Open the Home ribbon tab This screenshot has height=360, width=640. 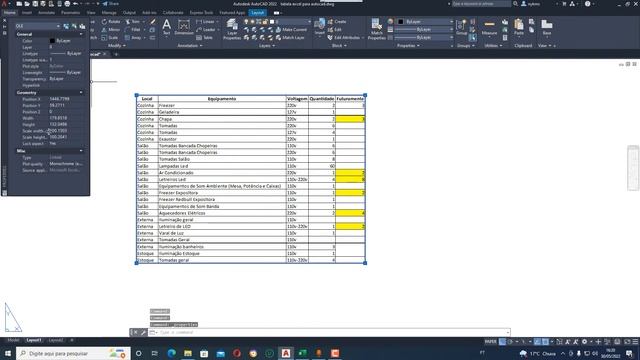pyautogui.click(x=9, y=13)
